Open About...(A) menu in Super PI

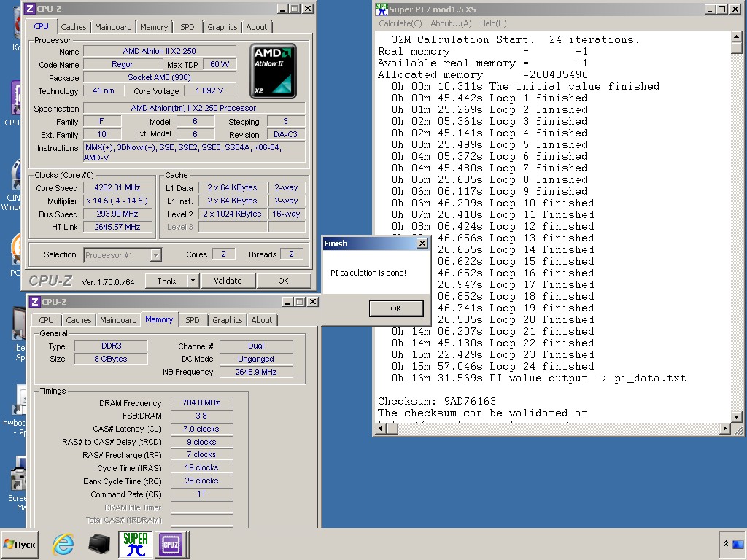click(451, 23)
